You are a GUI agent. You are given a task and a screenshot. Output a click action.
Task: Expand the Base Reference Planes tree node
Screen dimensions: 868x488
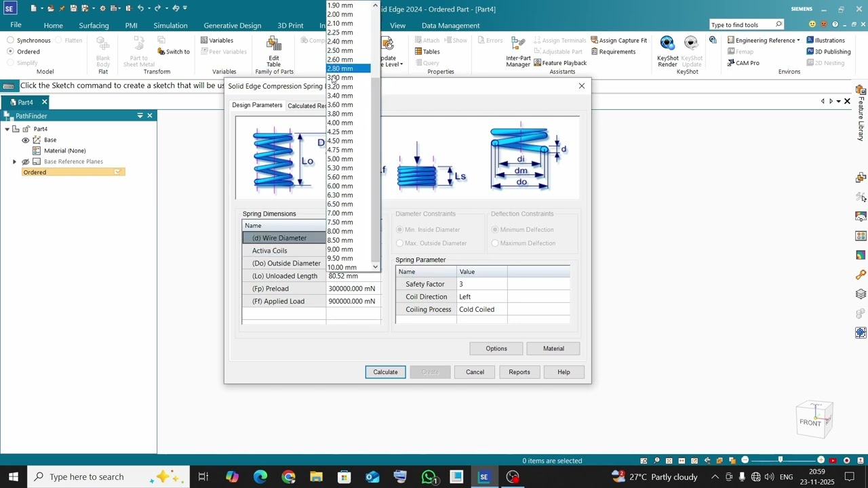(x=14, y=161)
